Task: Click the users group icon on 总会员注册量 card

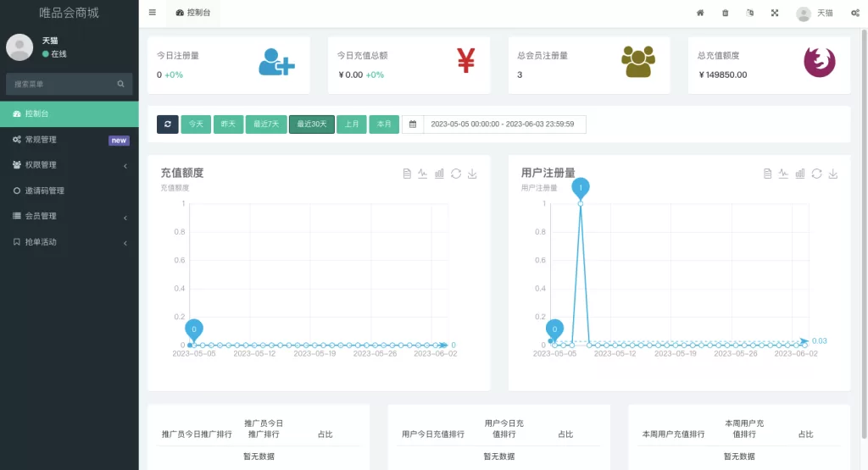Action: 638,61
